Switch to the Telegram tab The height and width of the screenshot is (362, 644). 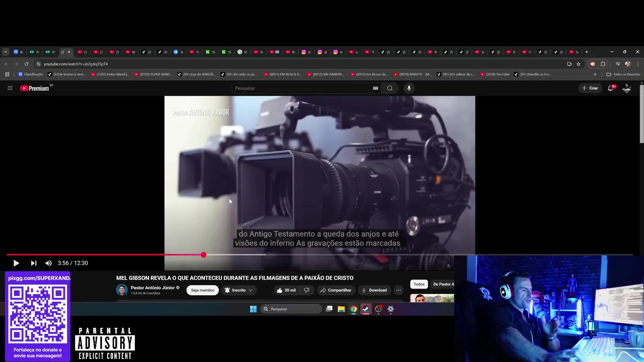pyautogui.click(x=178, y=52)
